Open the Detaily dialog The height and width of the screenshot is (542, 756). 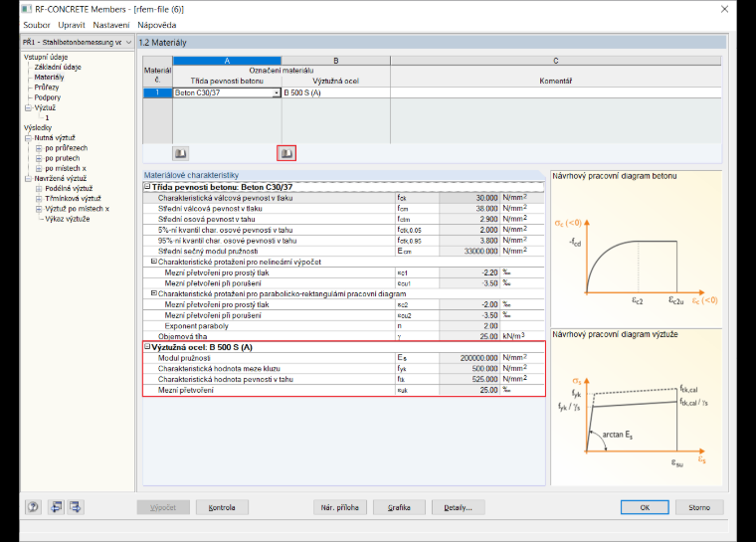(x=458, y=507)
